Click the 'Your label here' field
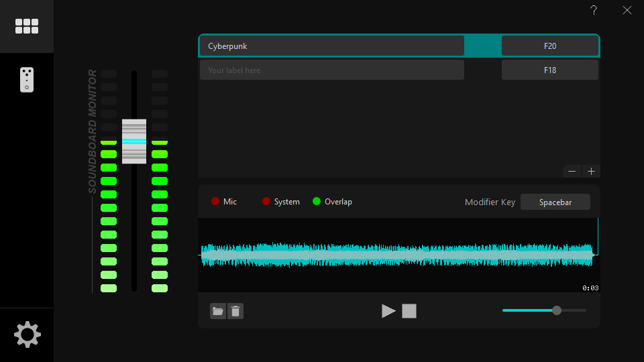The width and height of the screenshot is (644, 362). (331, 70)
